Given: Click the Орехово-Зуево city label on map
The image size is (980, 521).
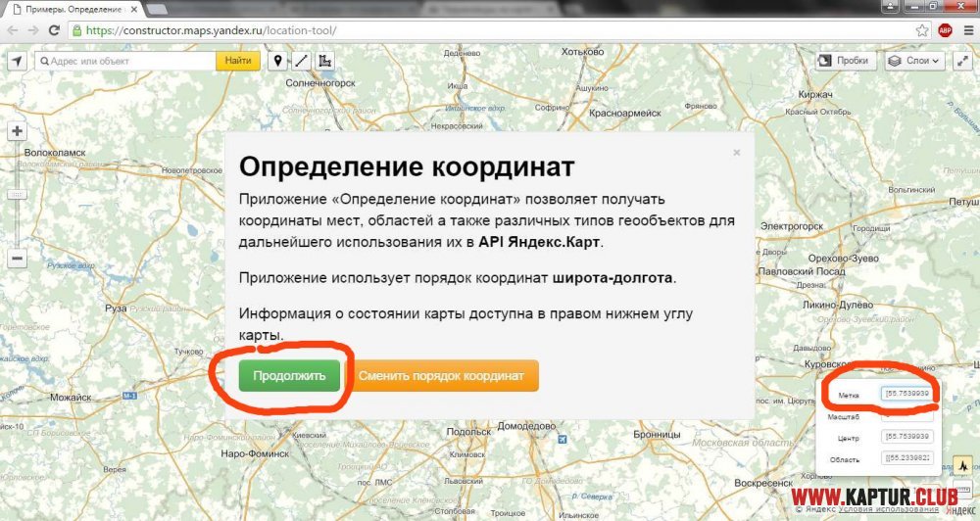Looking at the screenshot, I should pyautogui.click(x=843, y=258).
